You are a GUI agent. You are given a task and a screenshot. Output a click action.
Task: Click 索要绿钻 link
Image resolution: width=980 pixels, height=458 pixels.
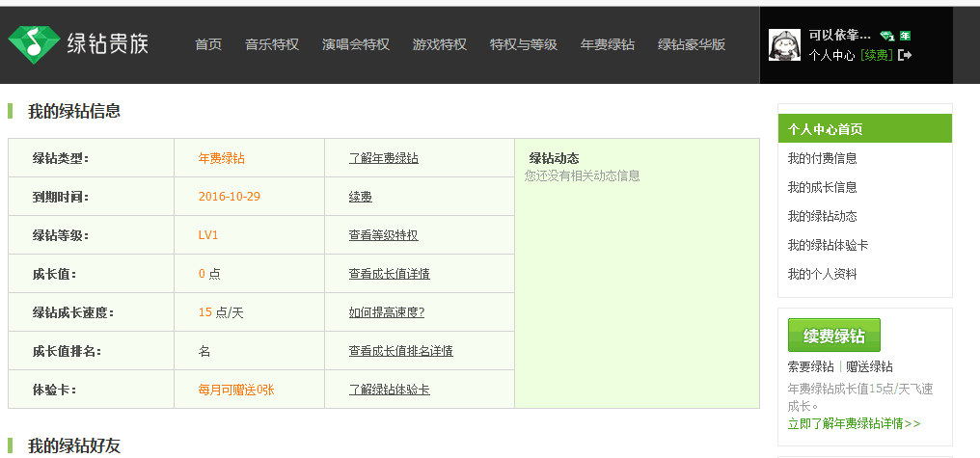810,366
